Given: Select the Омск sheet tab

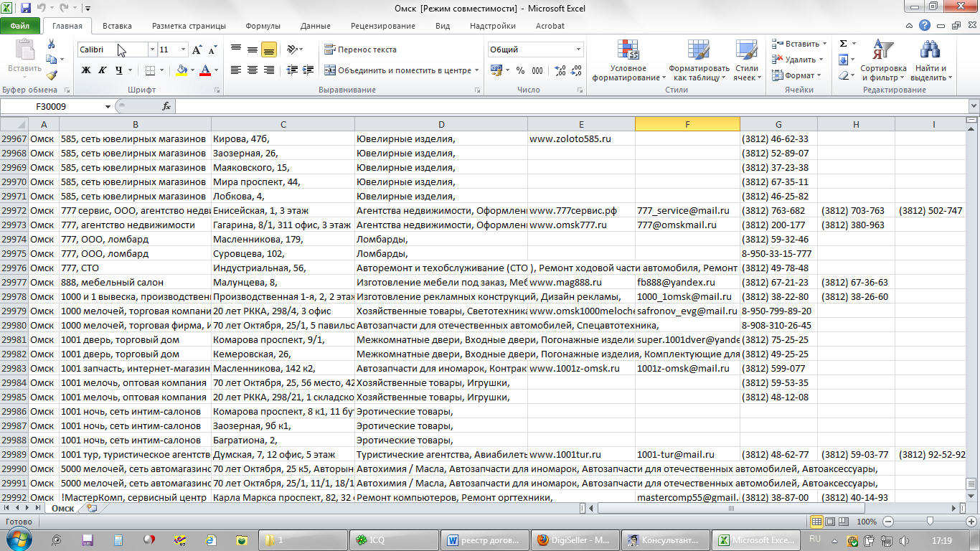Looking at the screenshot, I should coord(64,508).
